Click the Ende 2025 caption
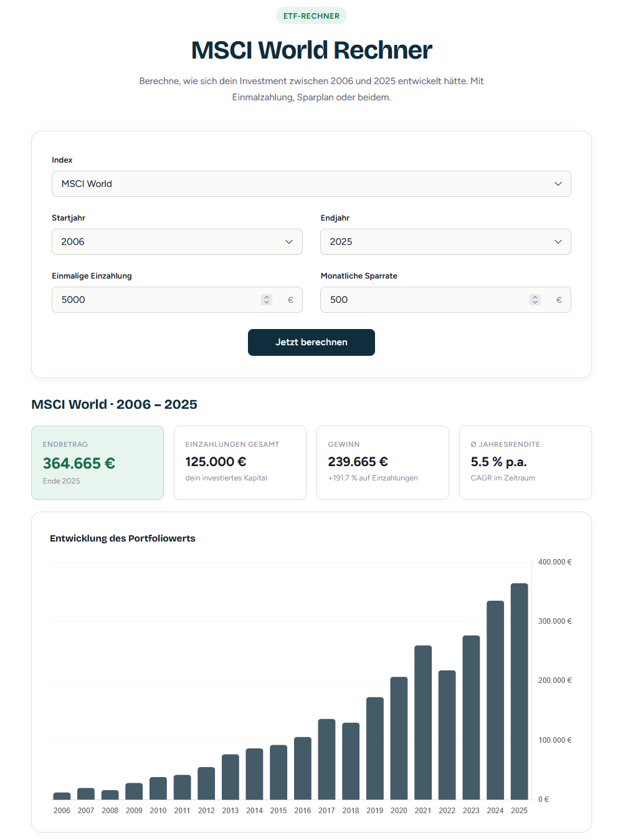This screenshot has height=840, width=623. (61, 481)
